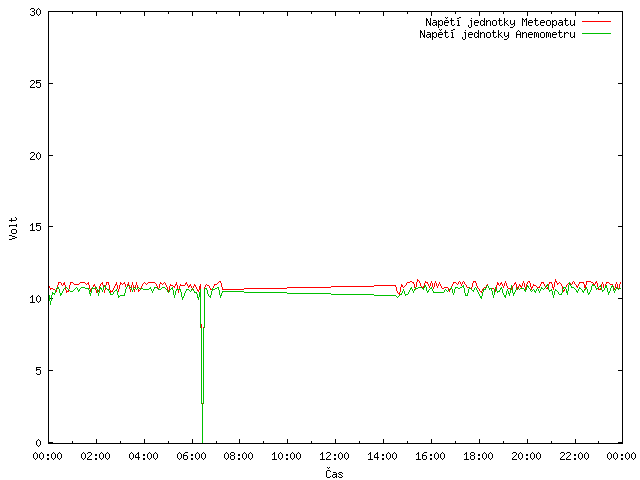The width and height of the screenshot is (640, 480).
Task: Click the legend label Napětí jednotky Meteopatu
Action: [x=500, y=22]
